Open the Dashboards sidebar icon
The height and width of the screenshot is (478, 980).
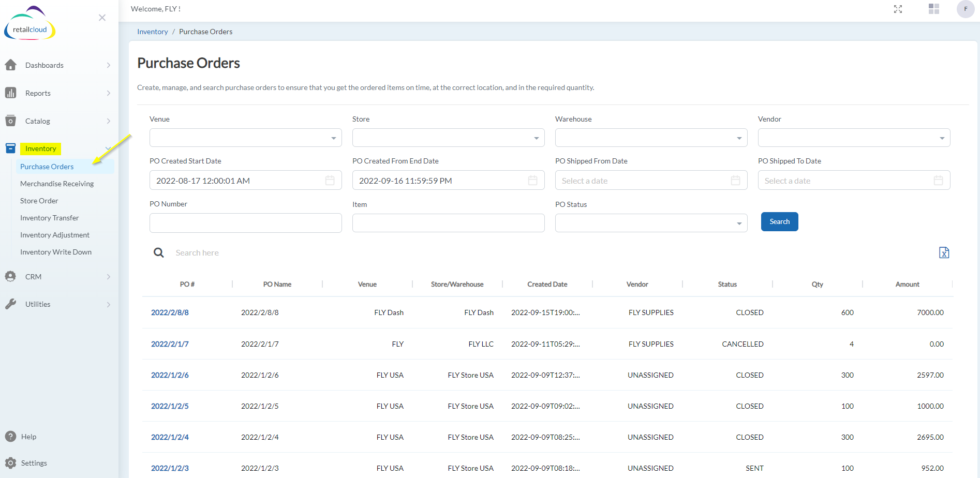coord(11,65)
